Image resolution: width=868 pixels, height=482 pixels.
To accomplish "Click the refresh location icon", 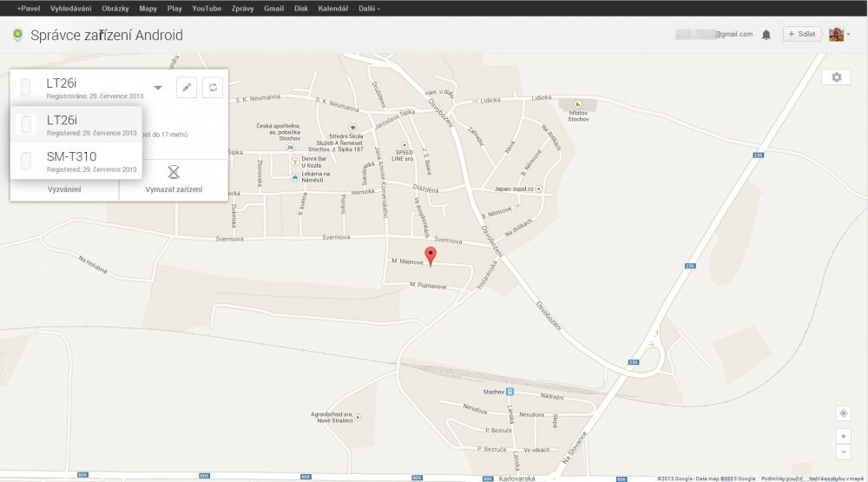I will pos(213,88).
